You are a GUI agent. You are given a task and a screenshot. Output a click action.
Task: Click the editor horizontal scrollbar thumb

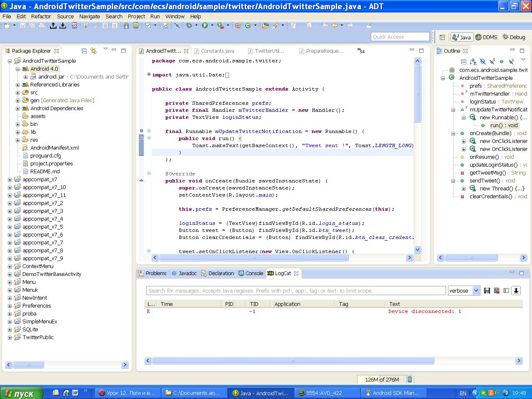253,258
